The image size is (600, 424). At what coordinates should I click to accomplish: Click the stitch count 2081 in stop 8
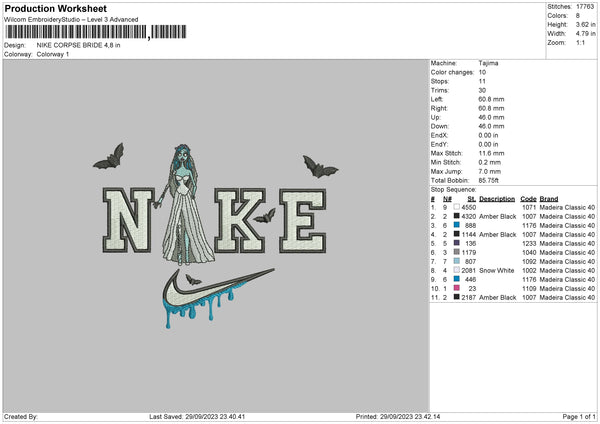(469, 271)
